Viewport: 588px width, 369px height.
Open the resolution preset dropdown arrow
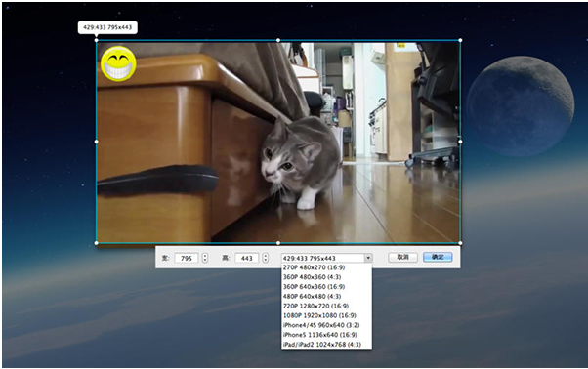[x=368, y=258]
